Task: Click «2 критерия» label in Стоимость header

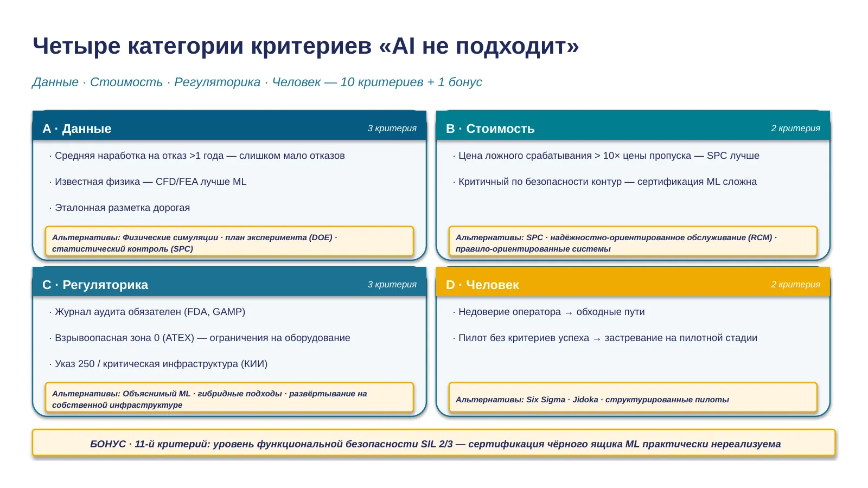Action: coord(796,129)
